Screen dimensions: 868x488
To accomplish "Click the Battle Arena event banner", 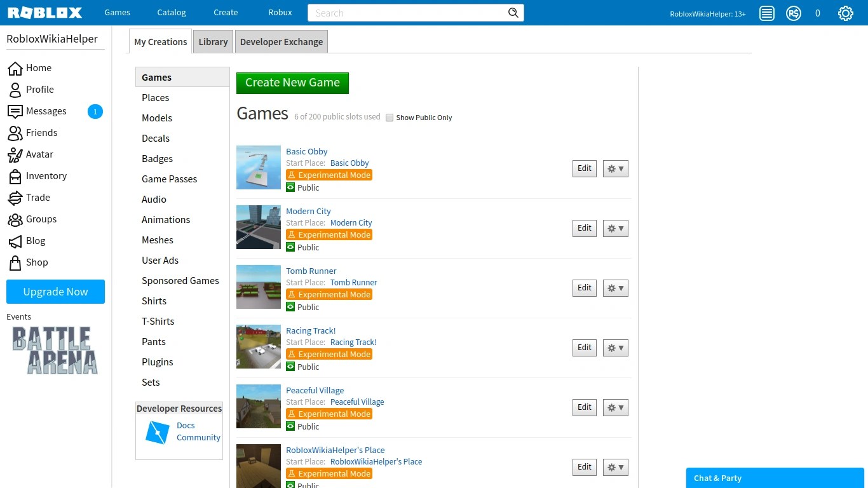I will tap(55, 350).
